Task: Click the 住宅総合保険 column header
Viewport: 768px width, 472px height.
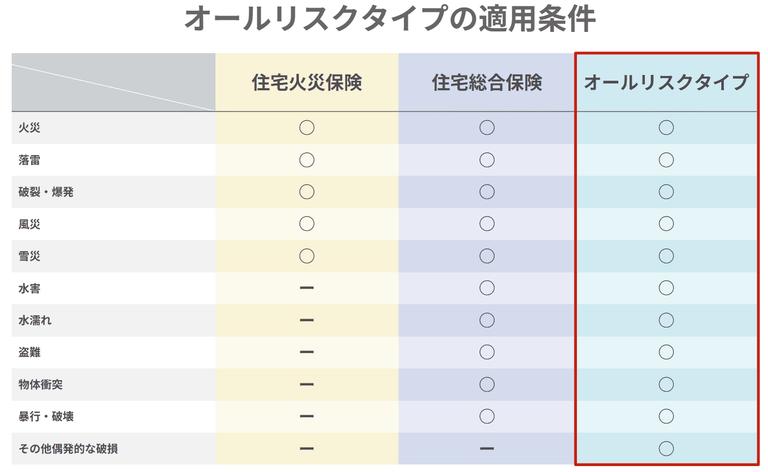Action: 487,83
